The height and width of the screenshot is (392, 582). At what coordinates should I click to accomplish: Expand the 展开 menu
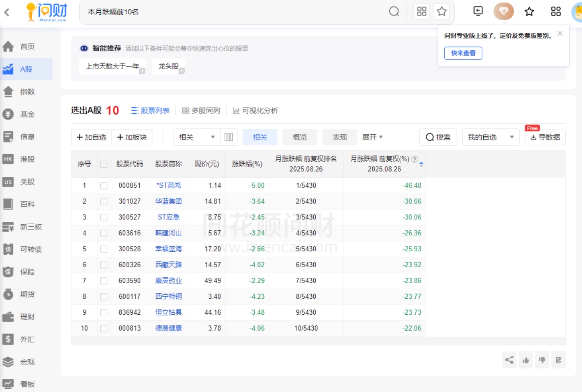372,137
